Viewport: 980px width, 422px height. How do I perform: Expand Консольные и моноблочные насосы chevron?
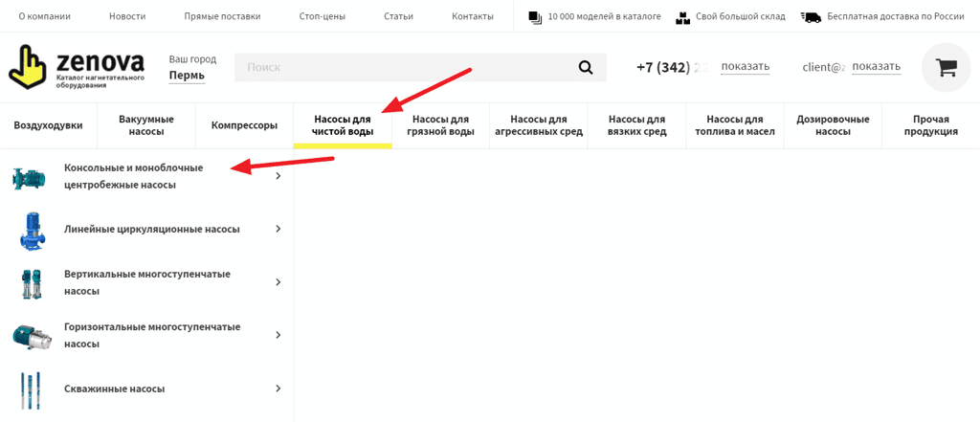click(x=278, y=176)
